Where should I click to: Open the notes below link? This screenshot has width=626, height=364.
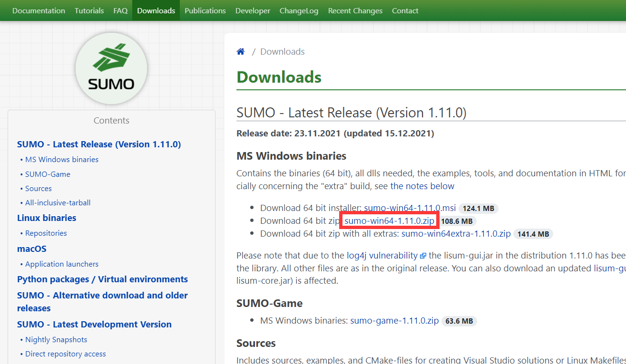[x=423, y=186]
